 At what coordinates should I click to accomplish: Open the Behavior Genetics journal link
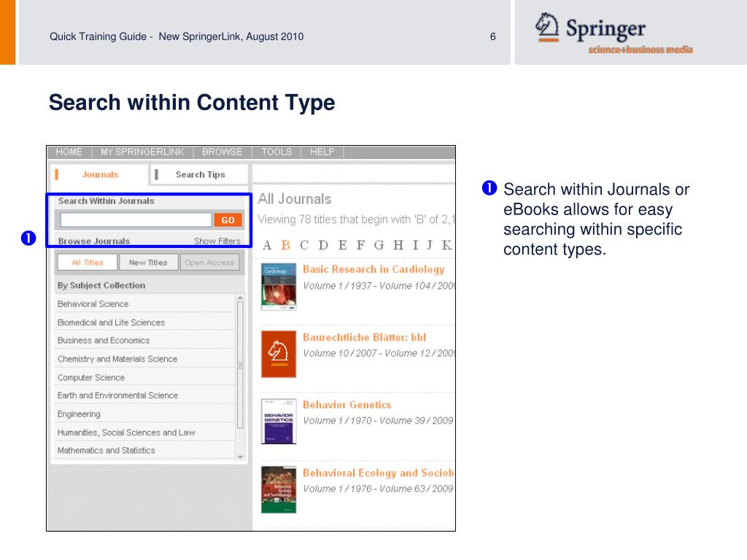click(x=347, y=405)
